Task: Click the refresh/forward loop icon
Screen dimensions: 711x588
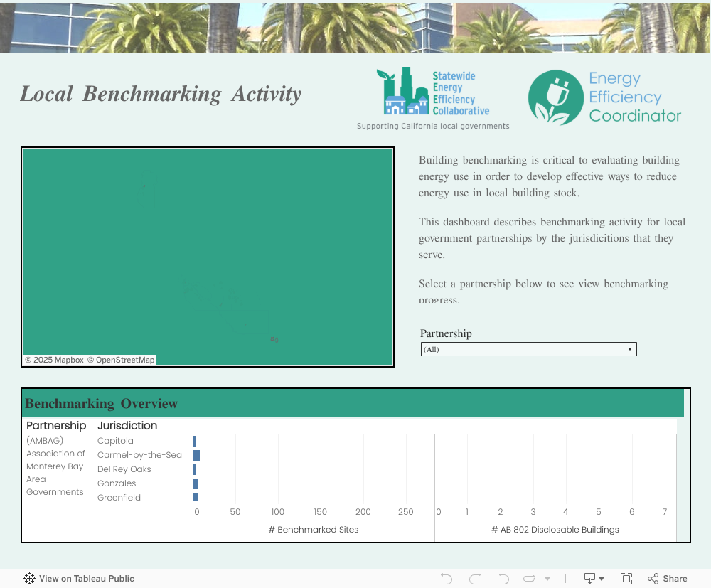Action: [x=529, y=579]
